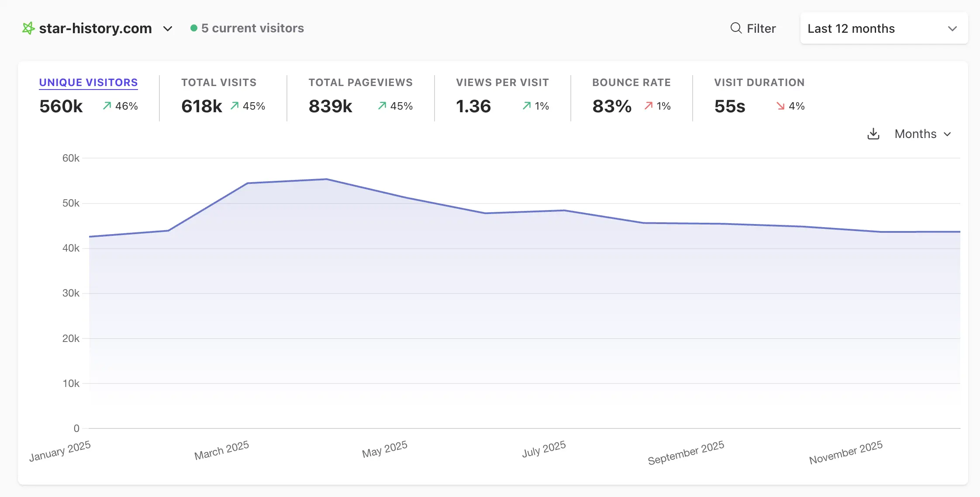Viewport: 980px width, 497px height.
Task: Select the Bounce Rate metric
Action: [631, 83]
